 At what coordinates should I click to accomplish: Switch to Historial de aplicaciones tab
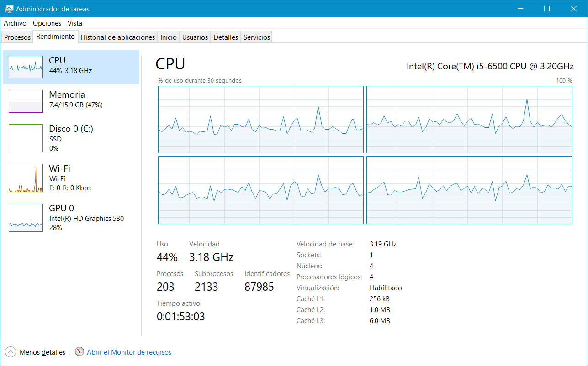click(x=118, y=37)
